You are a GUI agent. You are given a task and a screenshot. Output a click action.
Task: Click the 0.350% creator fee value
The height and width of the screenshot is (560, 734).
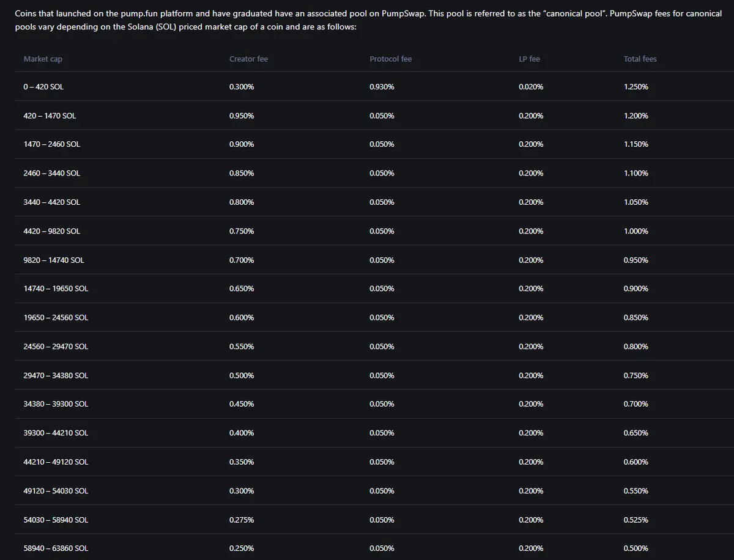tap(242, 462)
